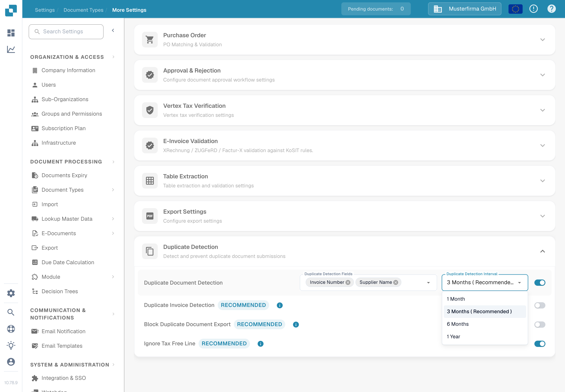Remove the Supplier Name chip

coord(396,282)
